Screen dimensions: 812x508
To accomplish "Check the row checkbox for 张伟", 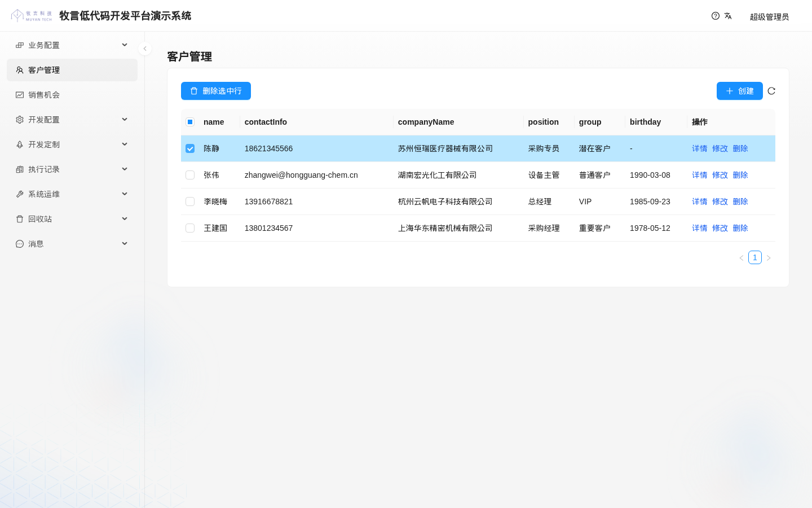I will point(190,175).
